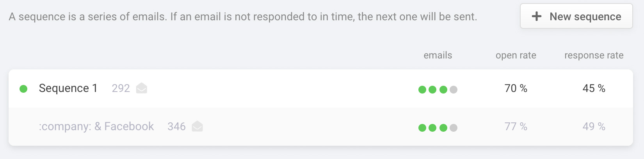Click the 49 % response rate value
Viewport: 644px width, 159px height.
click(x=594, y=127)
